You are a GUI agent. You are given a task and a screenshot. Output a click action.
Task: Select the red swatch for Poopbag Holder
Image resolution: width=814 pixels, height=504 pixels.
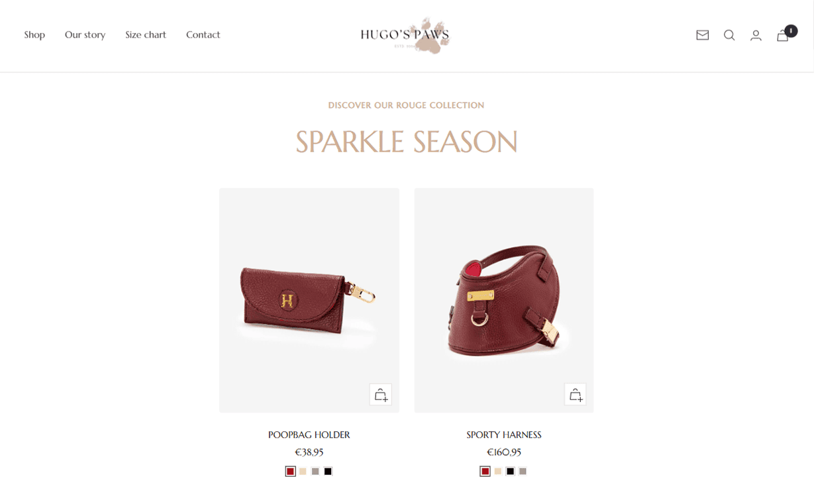(290, 472)
